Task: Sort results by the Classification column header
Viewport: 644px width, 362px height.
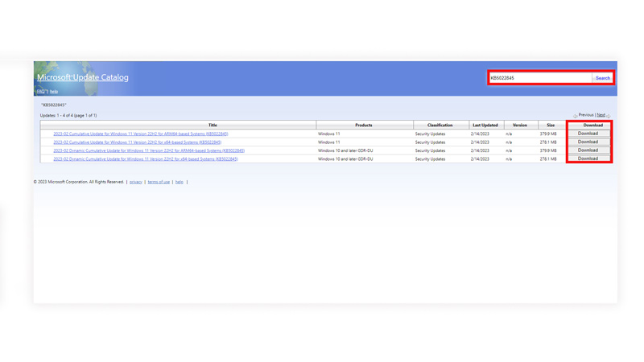Action: click(x=440, y=125)
